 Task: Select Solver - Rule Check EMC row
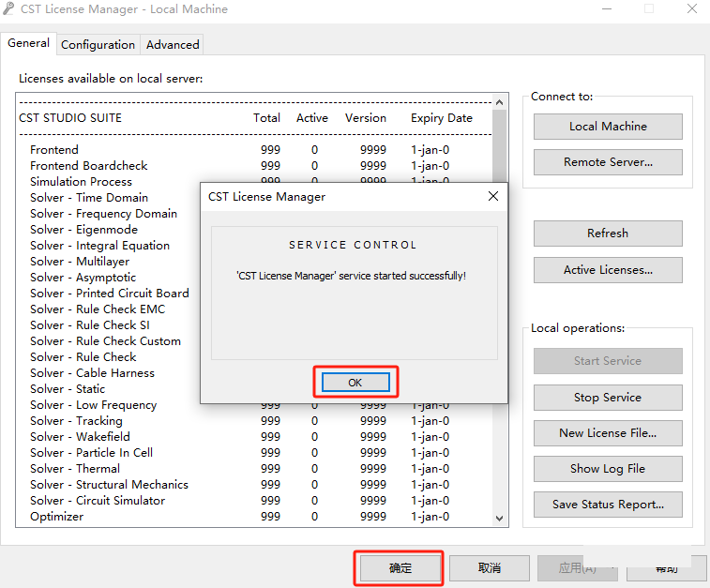(x=109, y=309)
